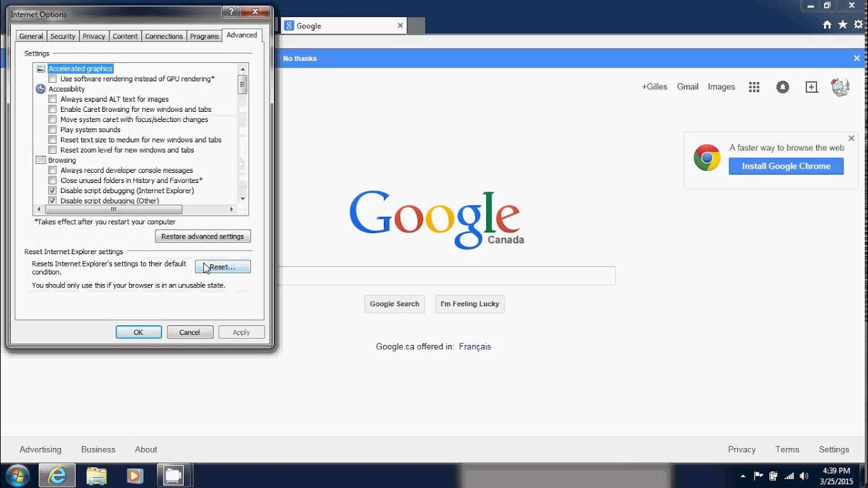The width and height of the screenshot is (868, 488).
Task: Check Always expand ALT text for images
Action: [52, 99]
